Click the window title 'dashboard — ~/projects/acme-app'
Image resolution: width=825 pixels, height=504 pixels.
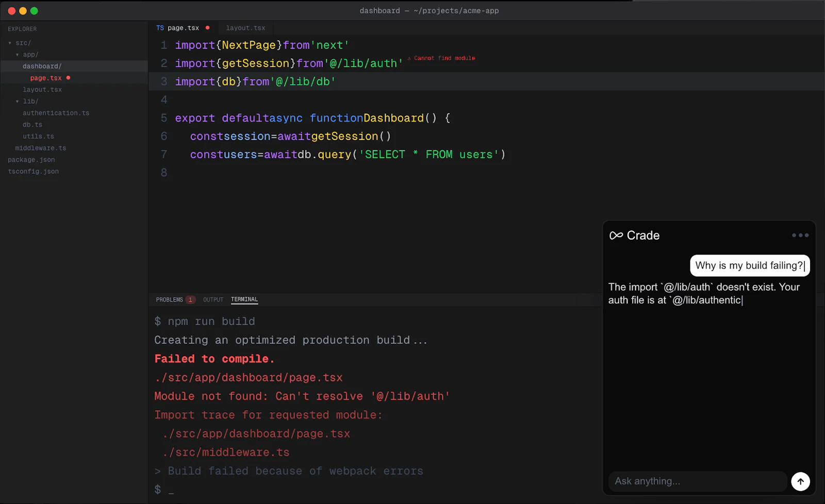pos(429,10)
